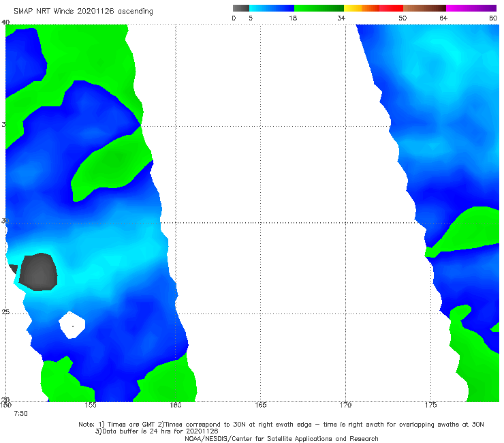This screenshot has height=443, width=504.
Task: Click the color bar label '5'
Action: tap(251, 18)
